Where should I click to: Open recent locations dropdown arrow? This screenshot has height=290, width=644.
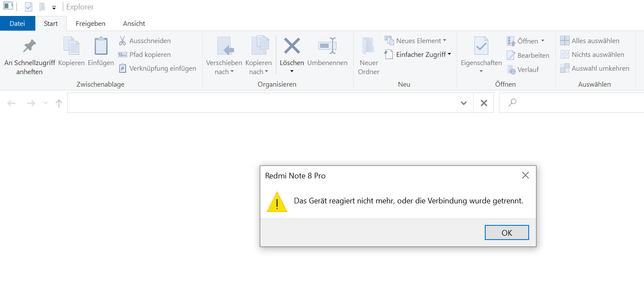[x=46, y=103]
